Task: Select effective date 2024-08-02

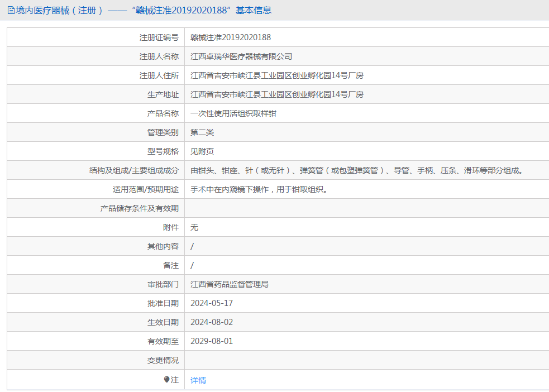Action: click(212, 322)
